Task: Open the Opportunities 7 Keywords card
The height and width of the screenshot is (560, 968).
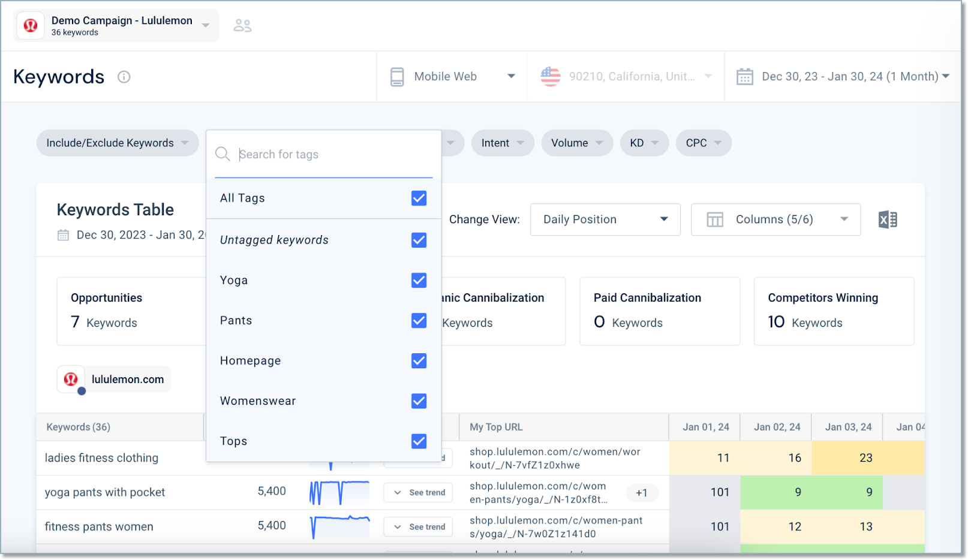Action: click(131, 311)
